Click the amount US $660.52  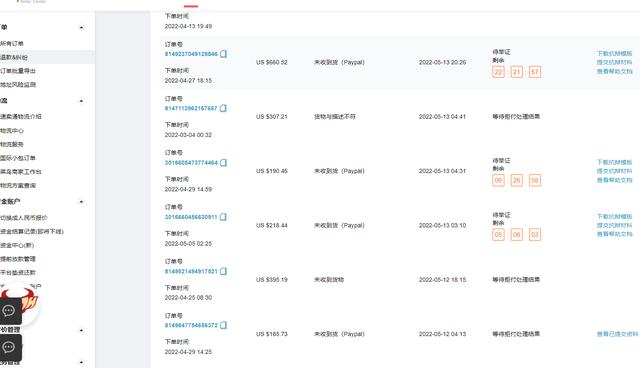point(272,62)
